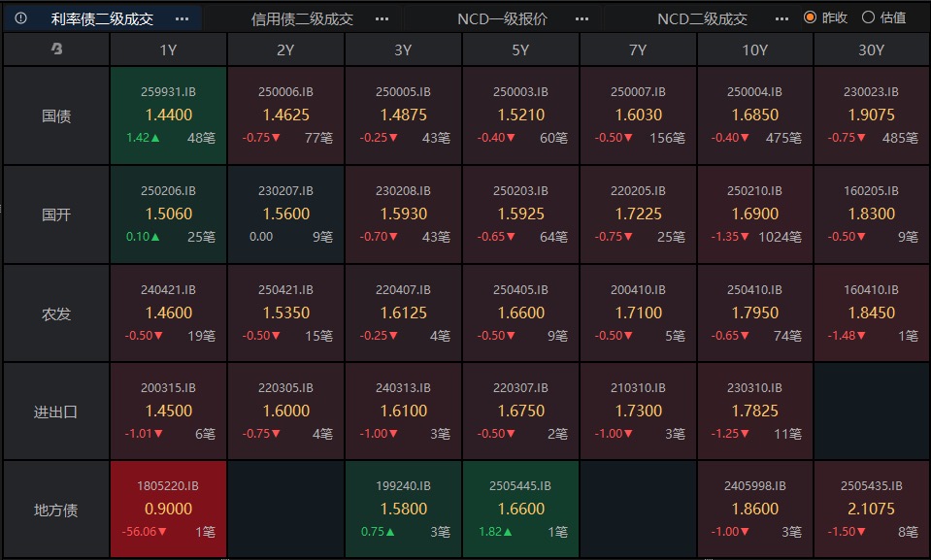Click bond code 230207.IB
Viewport: 931px width, 560px height.
285,190
